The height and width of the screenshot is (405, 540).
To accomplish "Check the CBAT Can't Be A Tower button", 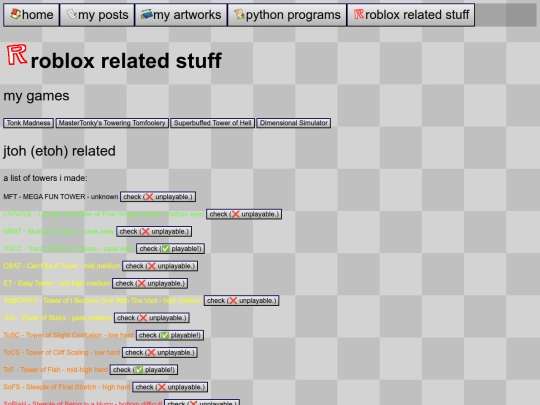I will [x=160, y=266].
